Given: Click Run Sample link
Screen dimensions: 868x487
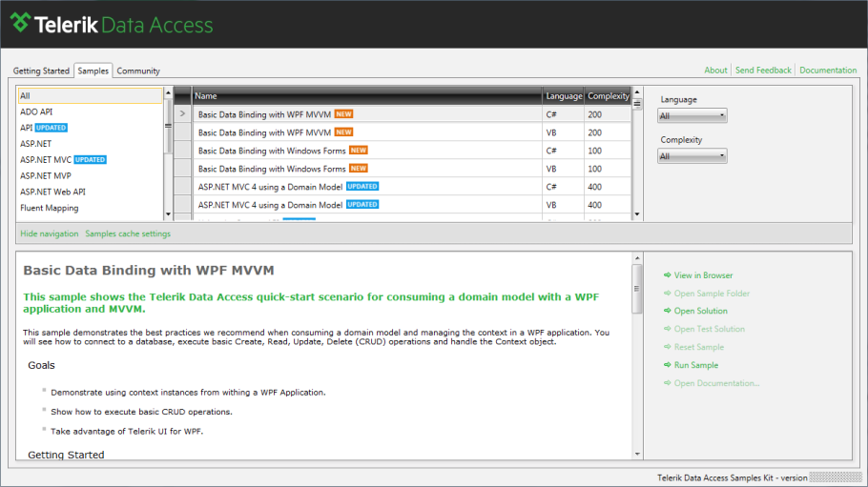Looking at the screenshot, I should 696,365.
